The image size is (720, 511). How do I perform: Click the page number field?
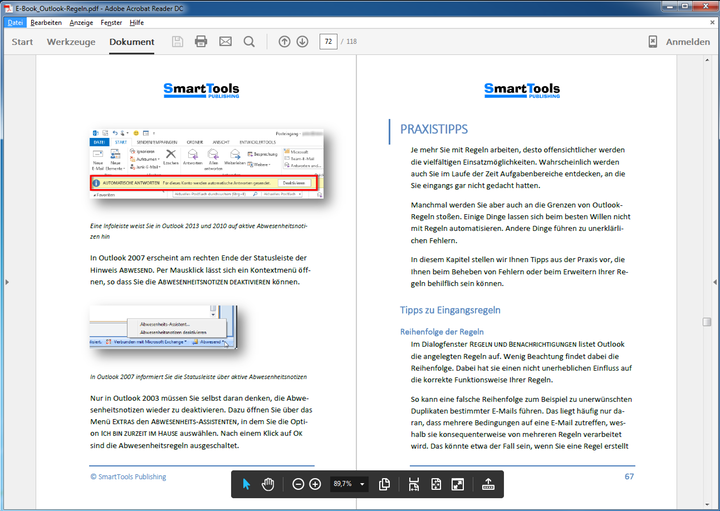(x=328, y=41)
